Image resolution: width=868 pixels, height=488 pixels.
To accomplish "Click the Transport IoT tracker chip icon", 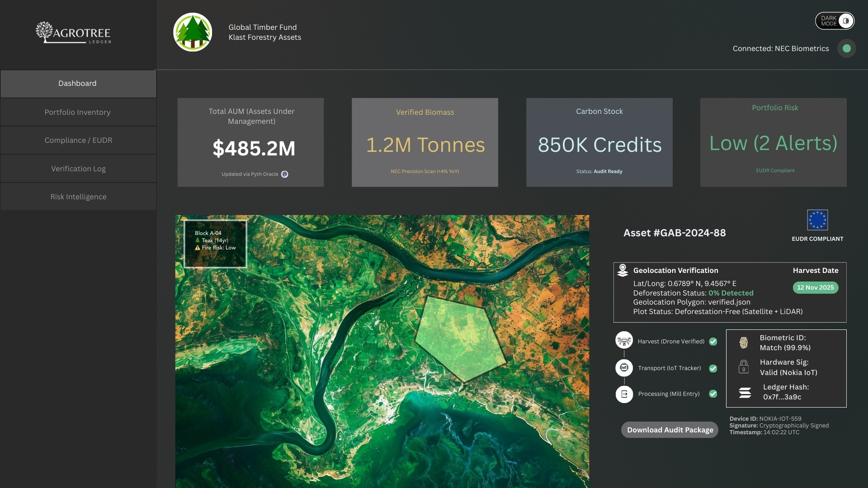I will tap(624, 368).
